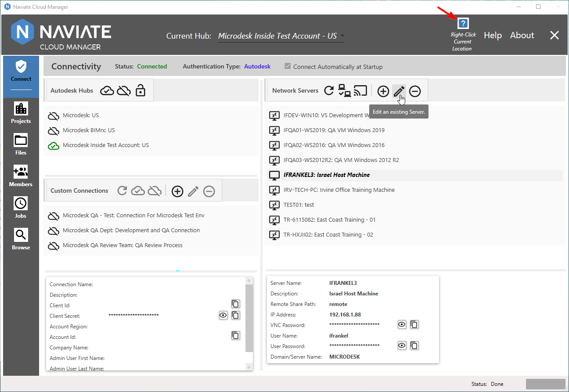
Task: Copy the Client Id value
Action: pyautogui.click(x=236, y=304)
